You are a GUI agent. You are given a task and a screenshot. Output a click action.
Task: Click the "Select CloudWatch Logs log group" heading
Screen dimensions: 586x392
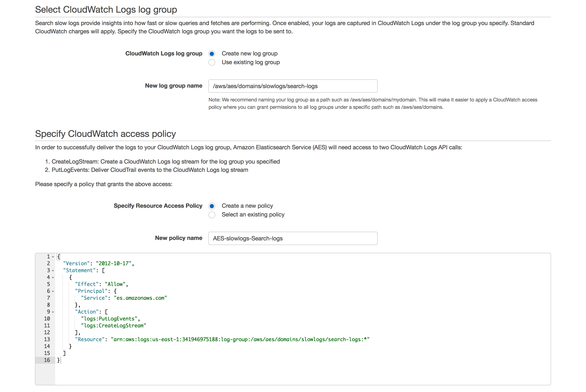106,9
